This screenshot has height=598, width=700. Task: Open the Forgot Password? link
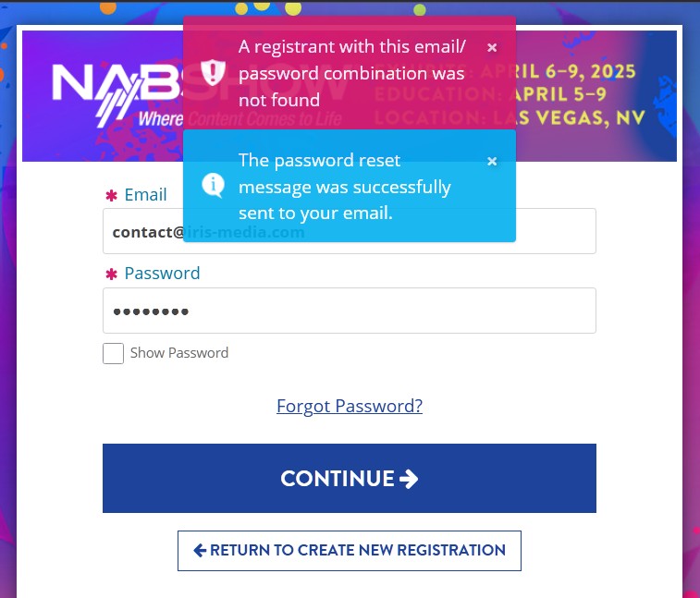350,406
